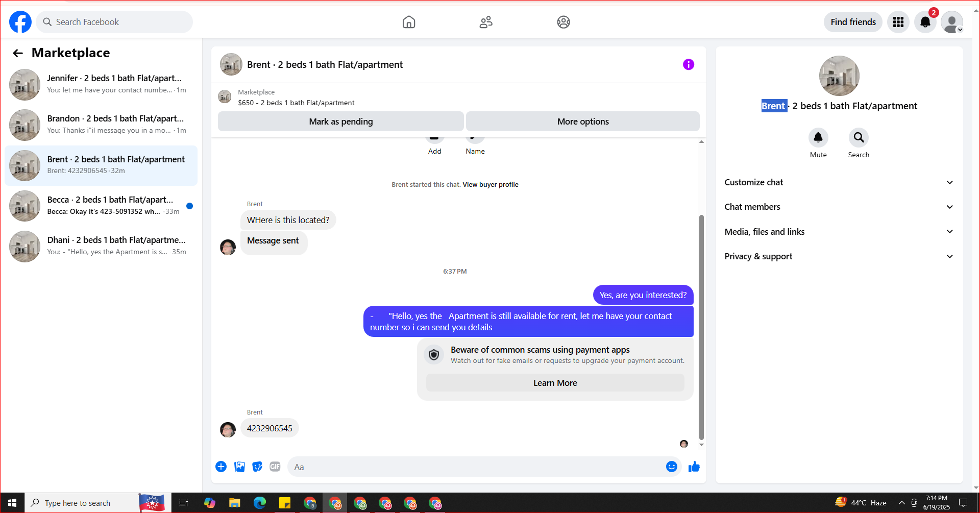Go to Facebook Home icon
Screen dimensions: 980x513
pyautogui.click(x=409, y=22)
